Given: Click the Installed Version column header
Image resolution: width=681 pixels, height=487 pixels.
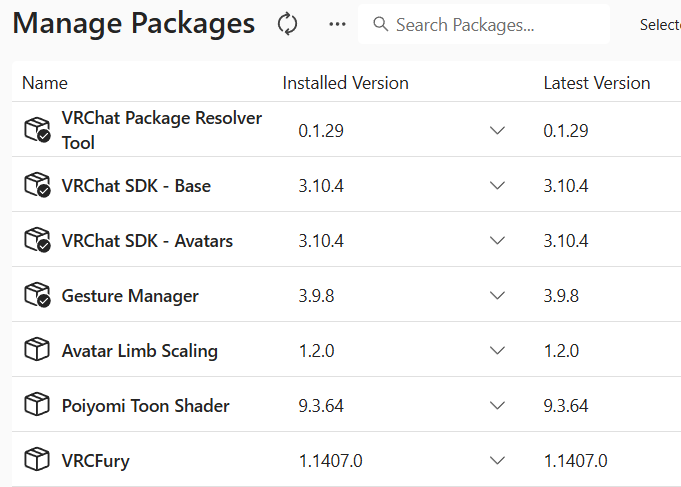Looking at the screenshot, I should click(x=345, y=83).
